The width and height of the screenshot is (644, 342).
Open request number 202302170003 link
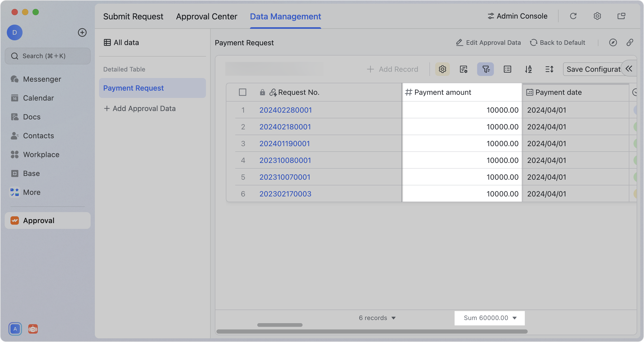tap(285, 194)
